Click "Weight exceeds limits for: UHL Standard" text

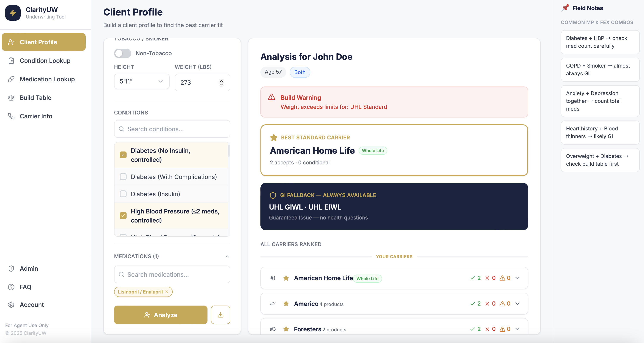pos(334,107)
